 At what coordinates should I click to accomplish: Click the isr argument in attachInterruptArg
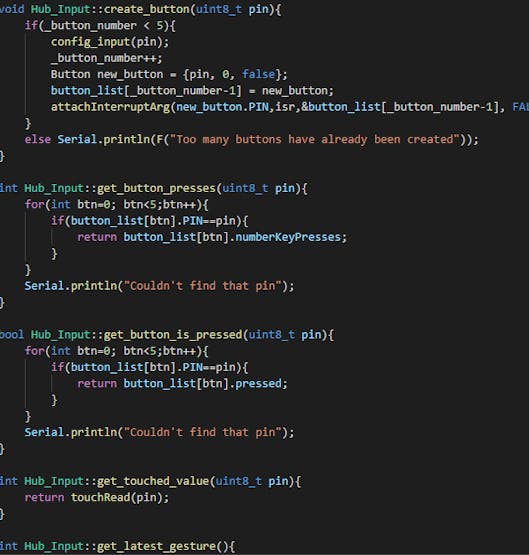click(x=285, y=107)
